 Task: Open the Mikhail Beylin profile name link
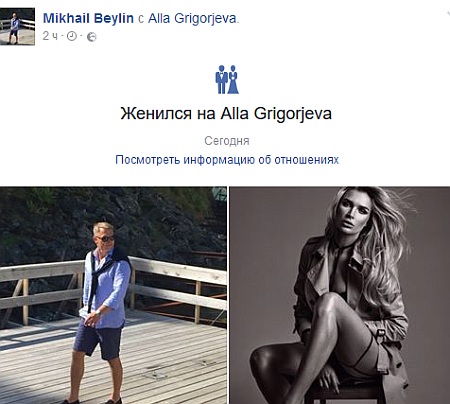(x=88, y=18)
